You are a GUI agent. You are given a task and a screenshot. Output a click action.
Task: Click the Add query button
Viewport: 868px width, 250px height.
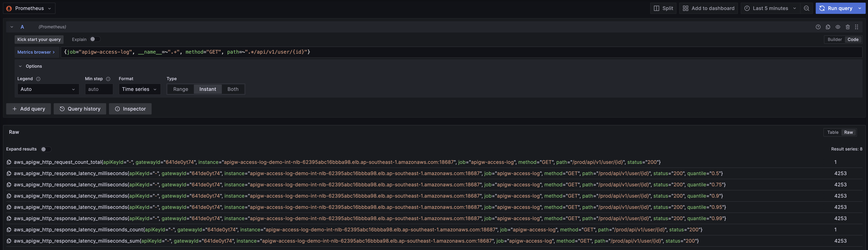tap(28, 109)
